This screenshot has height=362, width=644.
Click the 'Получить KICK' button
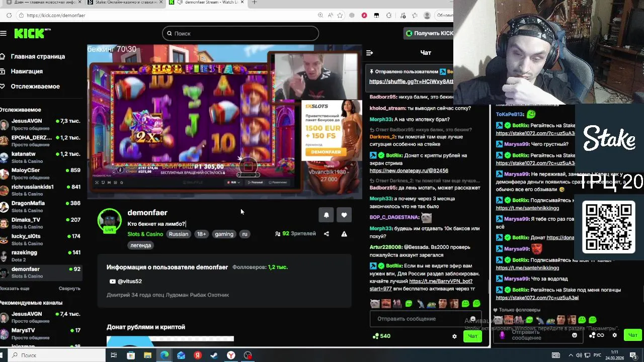[x=430, y=34]
